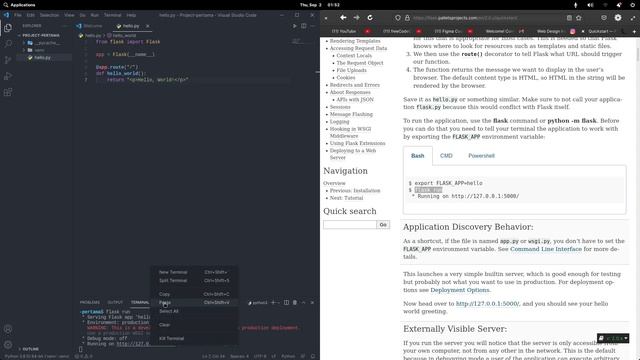This screenshot has height=360, width=640.
Task: Click the padlock icon in the address bar
Action: click(407, 18)
